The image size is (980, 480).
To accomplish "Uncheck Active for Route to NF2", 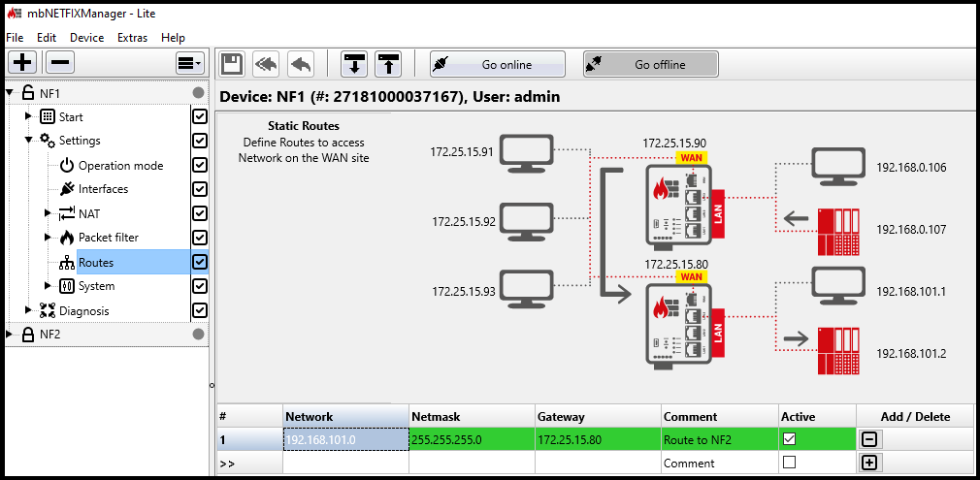I will pos(790,439).
